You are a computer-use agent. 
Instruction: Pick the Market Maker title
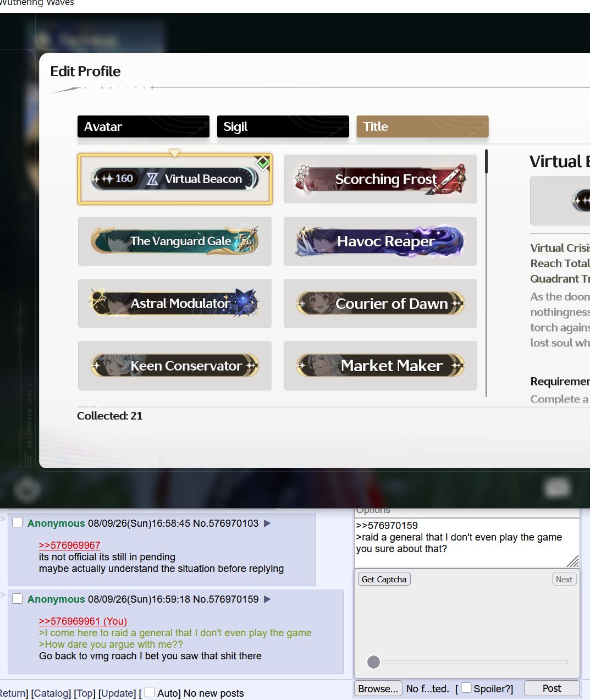(380, 366)
